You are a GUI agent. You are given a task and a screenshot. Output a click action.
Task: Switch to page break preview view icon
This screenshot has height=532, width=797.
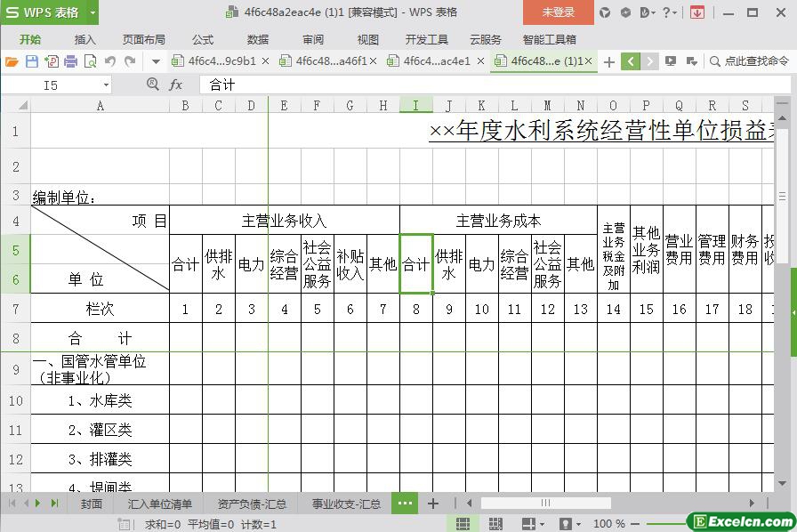[x=495, y=524]
